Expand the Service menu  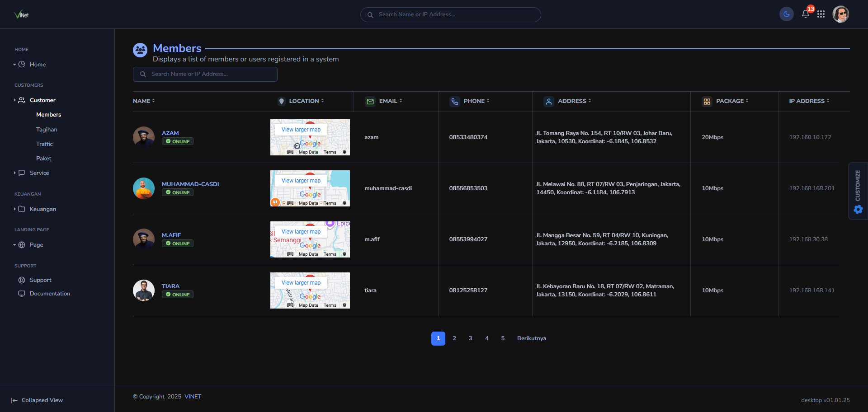[x=39, y=173]
